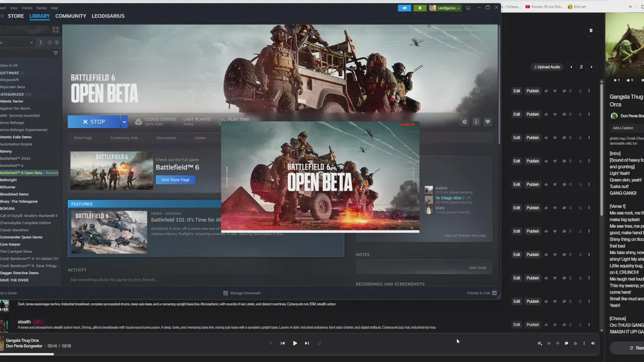This screenshot has height=362, width=644.
Task: Publish the stealth track
Action: pyautogui.click(x=533, y=325)
